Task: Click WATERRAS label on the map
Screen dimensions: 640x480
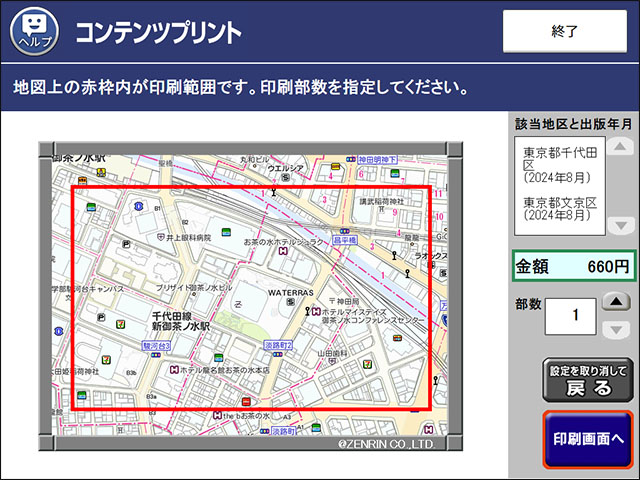Action: (x=291, y=293)
